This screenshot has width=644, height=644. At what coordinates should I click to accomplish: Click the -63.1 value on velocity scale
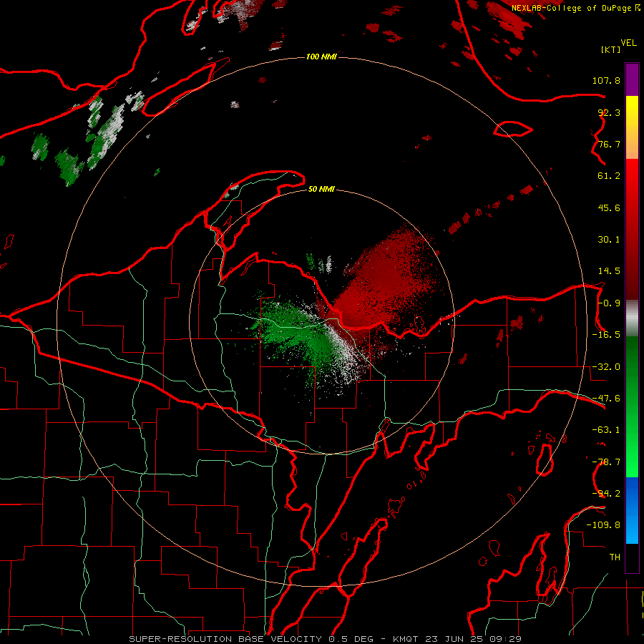click(x=606, y=430)
